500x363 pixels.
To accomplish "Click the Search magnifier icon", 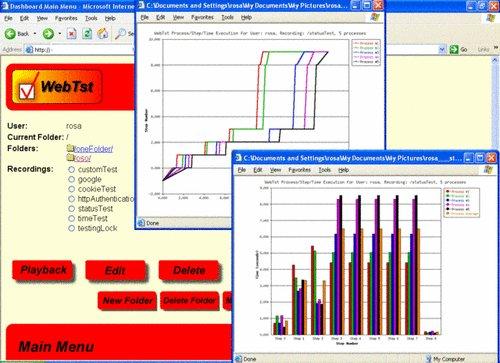I will [x=120, y=33].
